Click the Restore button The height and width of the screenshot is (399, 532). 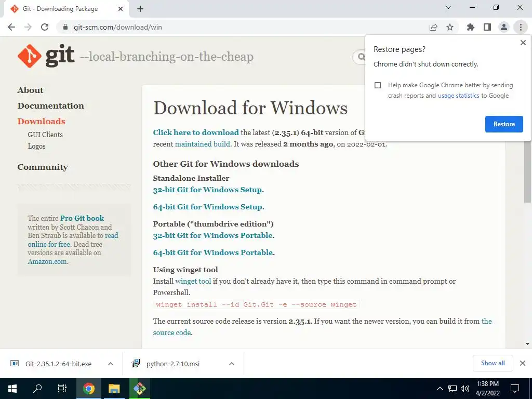504,124
